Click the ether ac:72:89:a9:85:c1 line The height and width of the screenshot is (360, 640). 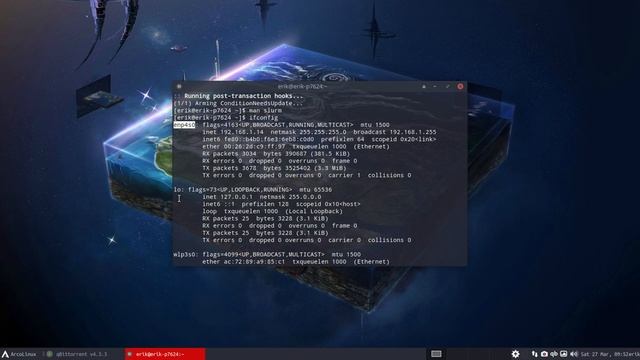(296, 262)
